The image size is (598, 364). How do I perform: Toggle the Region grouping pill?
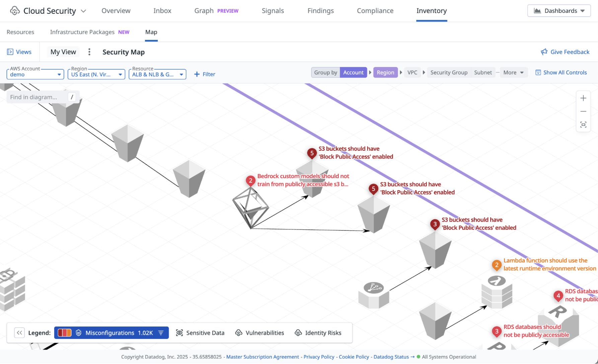click(x=385, y=72)
